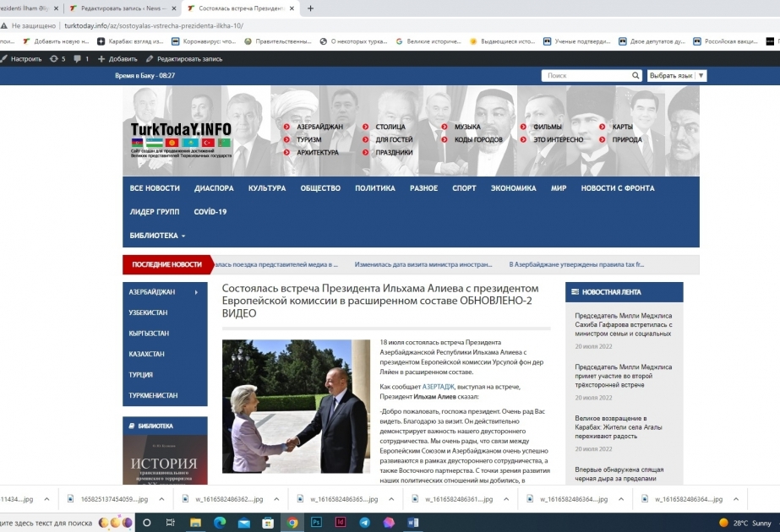Open 'ФИЛЬМЫ' header link
This screenshot has width=780, height=532.
pos(548,127)
